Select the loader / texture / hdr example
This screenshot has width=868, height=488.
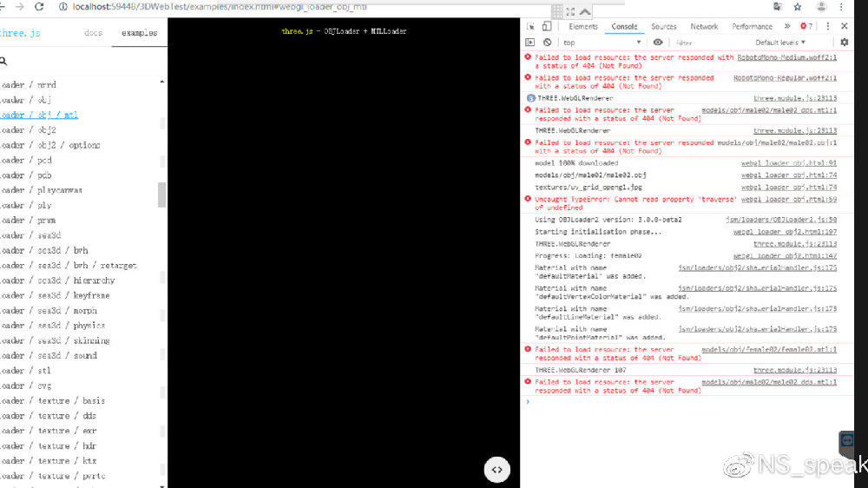tap(48, 445)
